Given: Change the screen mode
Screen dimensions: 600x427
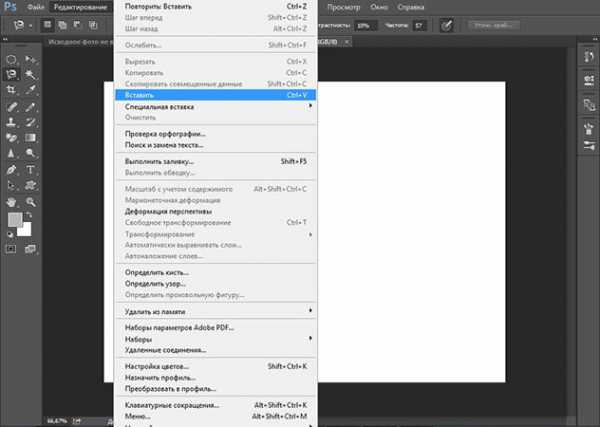Looking at the screenshot, I should [x=30, y=249].
